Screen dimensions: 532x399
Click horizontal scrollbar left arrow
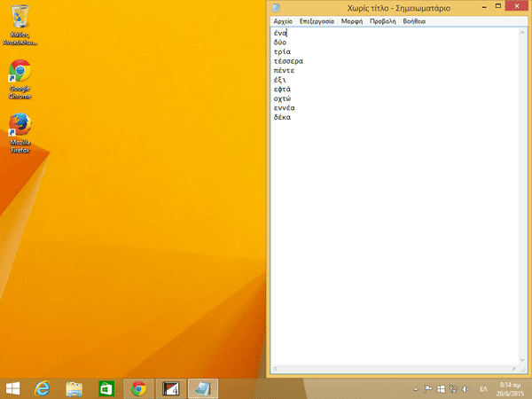(275, 369)
